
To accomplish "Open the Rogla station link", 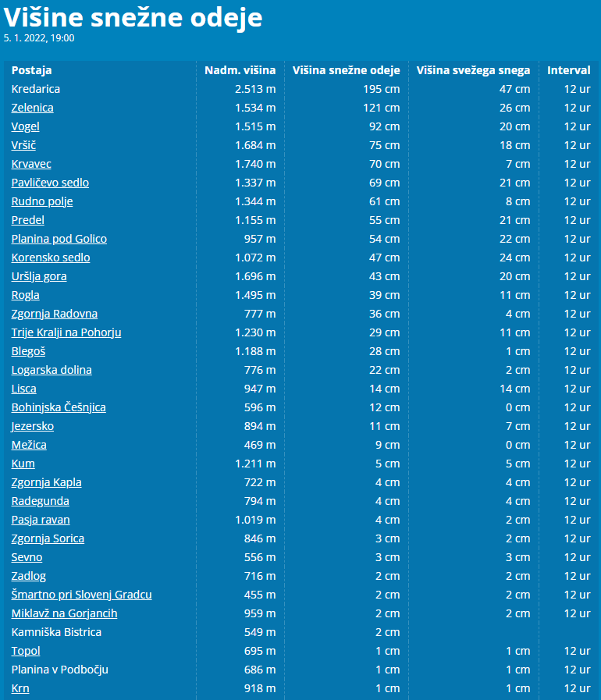I will point(25,295).
